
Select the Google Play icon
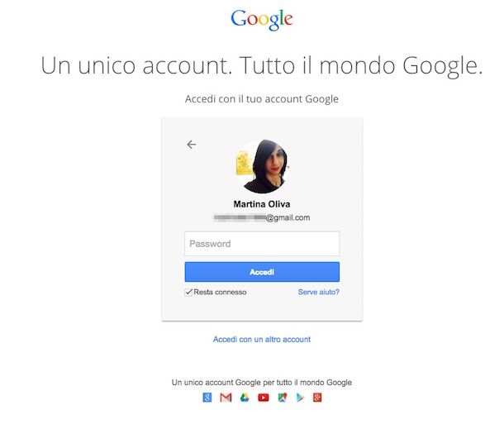pyautogui.click(x=300, y=398)
